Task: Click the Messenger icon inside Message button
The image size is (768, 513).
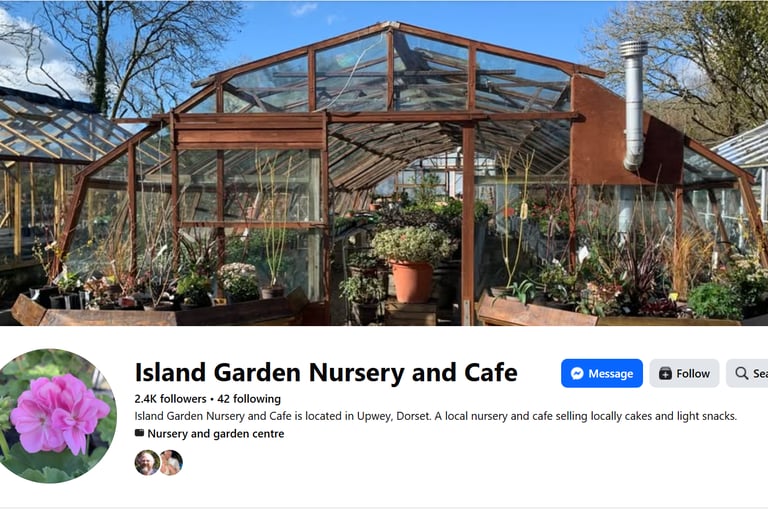Action: click(577, 373)
